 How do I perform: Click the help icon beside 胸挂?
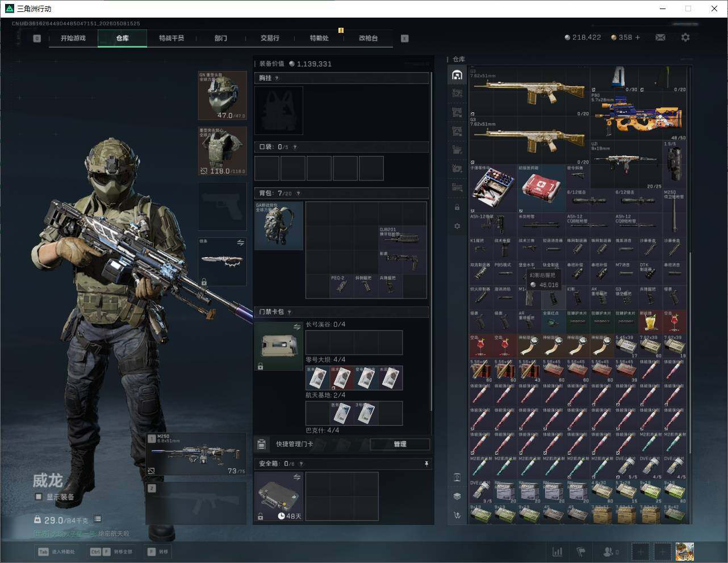coord(277,78)
